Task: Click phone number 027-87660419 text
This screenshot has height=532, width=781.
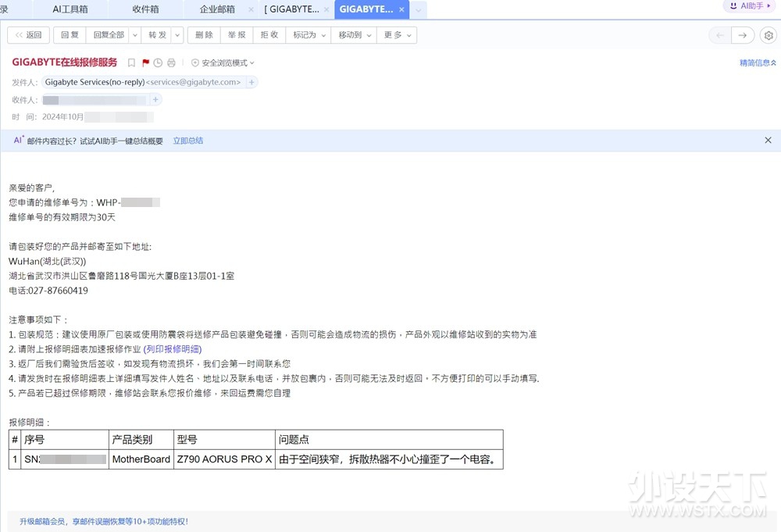Action: [58, 291]
